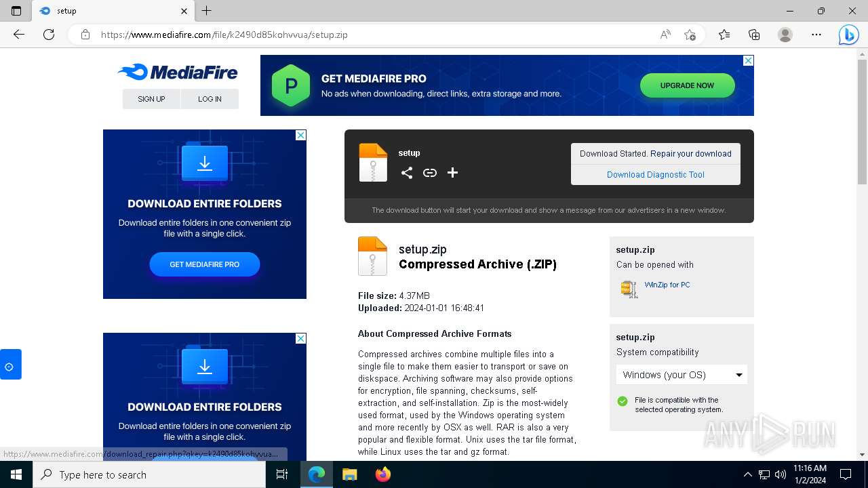
Task: Click Repair your download link
Action: click(x=691, y=154)
